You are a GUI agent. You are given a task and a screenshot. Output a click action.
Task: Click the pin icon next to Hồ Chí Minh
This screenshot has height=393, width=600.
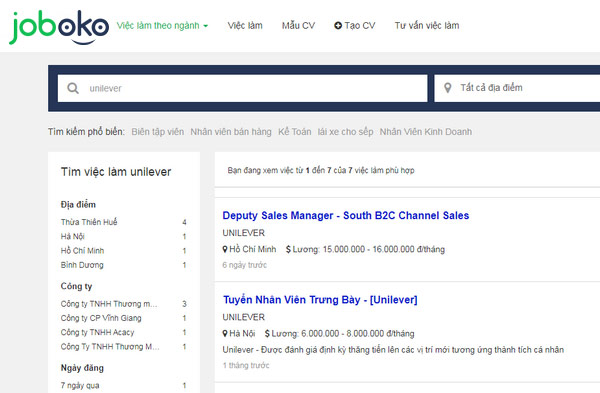[225, 249]
